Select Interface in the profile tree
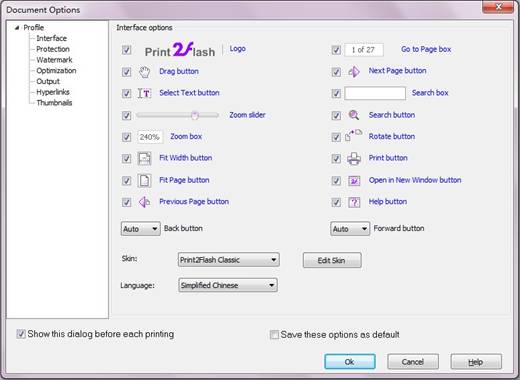 (51, 38)
